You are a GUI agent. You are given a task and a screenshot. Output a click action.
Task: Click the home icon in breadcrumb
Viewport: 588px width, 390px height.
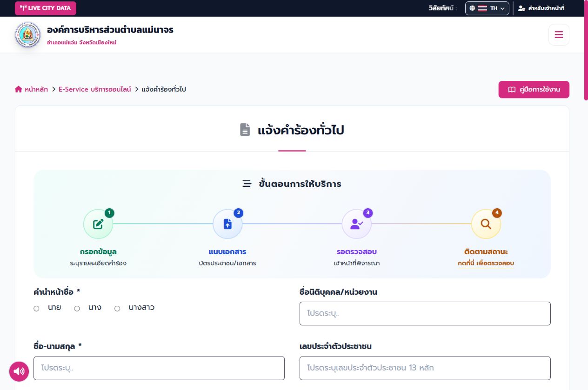coord(19,89)
